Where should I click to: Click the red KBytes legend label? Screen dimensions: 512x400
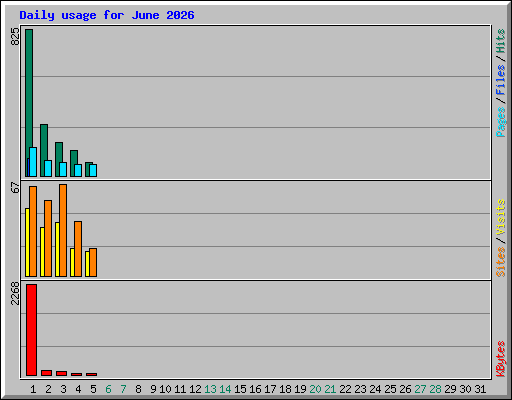(x=500, y=359)
